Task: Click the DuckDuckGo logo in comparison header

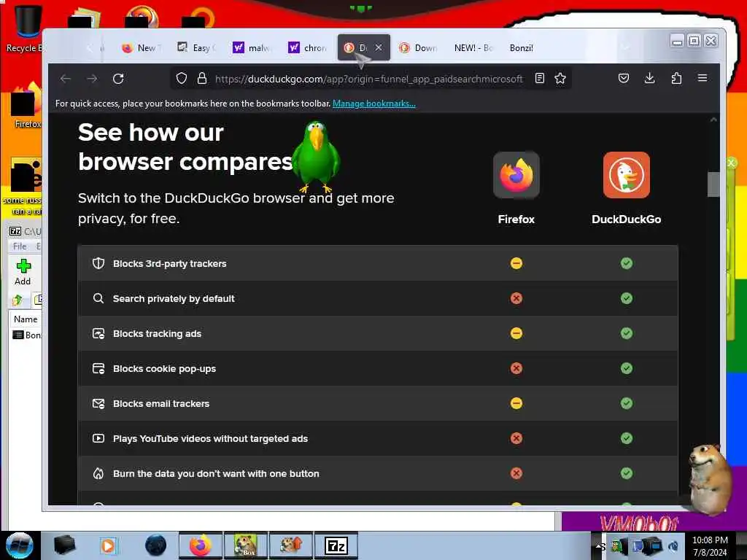Action: click(x=626, y=175)
